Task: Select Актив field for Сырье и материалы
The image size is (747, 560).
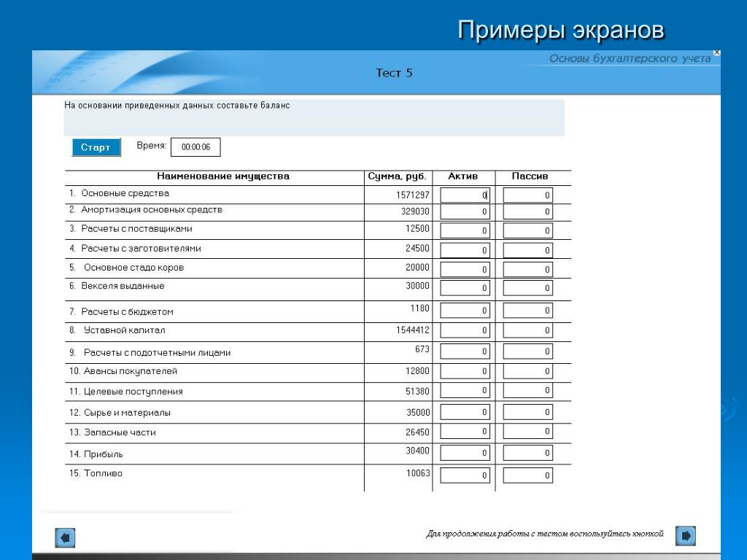Action: pos(465,413)
